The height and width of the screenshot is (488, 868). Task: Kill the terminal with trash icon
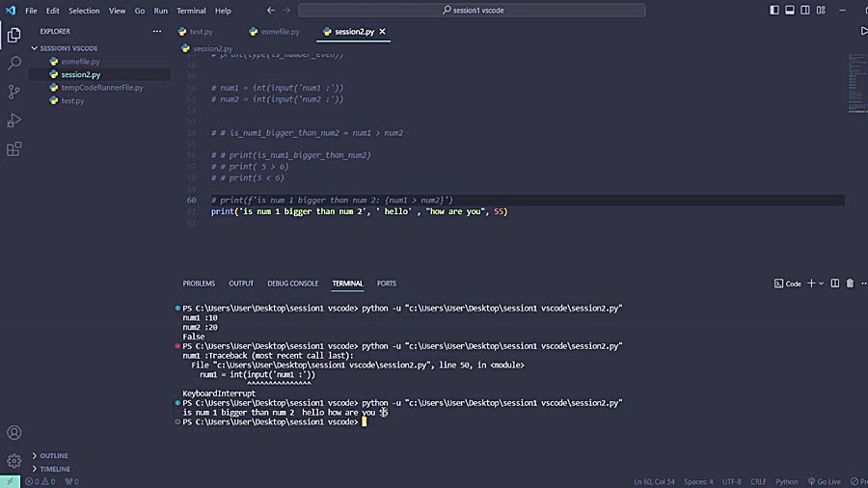[x=850, y=284]
